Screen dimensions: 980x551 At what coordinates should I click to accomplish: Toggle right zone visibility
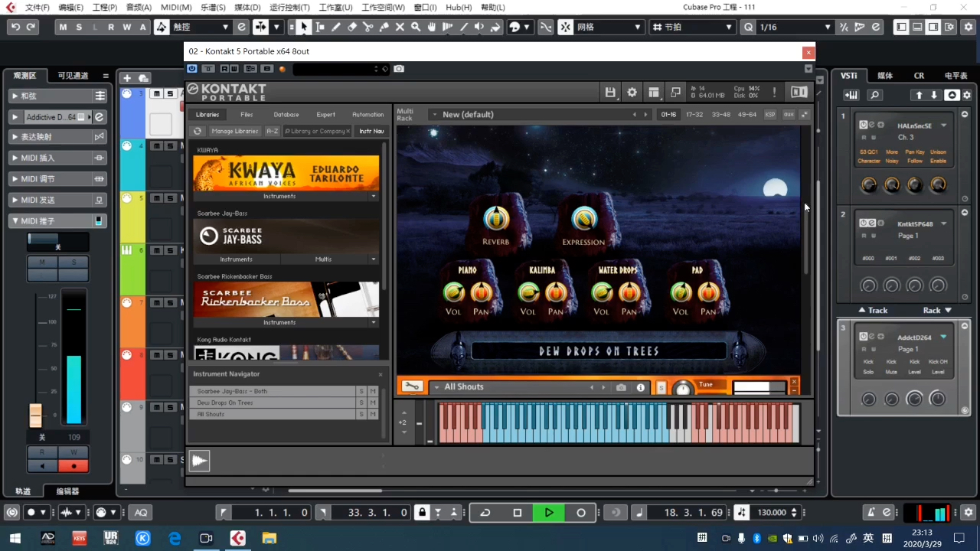[933, 27]
